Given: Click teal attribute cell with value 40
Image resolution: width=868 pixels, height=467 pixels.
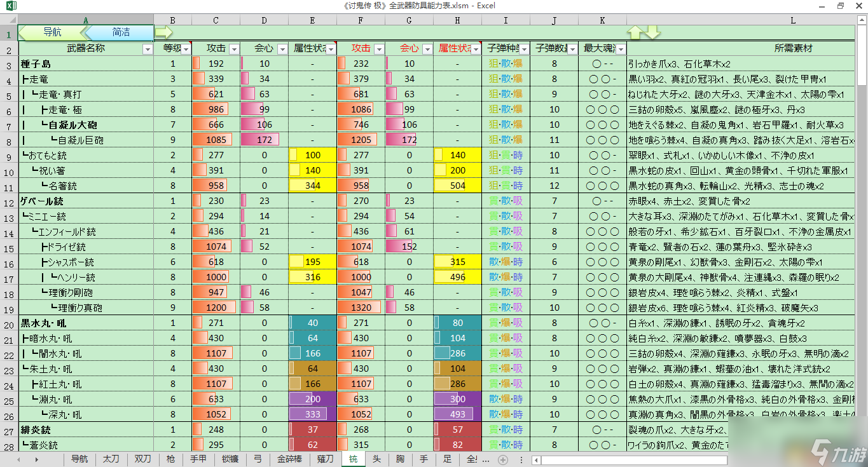Looking at the screenshot, I should [312, 323].
